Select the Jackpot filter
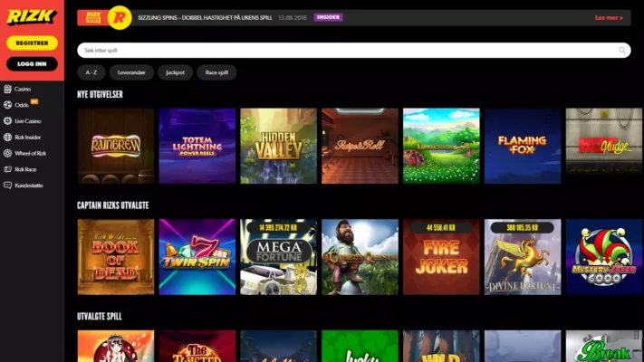Image resolution: width=644 pixels, height=362 pixels. click(x=176, y=72)
